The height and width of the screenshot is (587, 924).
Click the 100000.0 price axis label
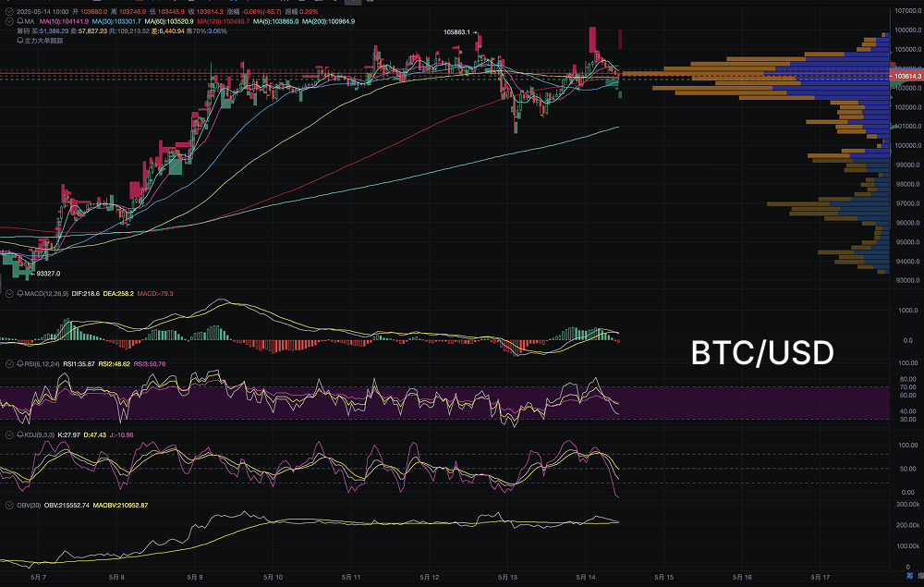point(908,145)
